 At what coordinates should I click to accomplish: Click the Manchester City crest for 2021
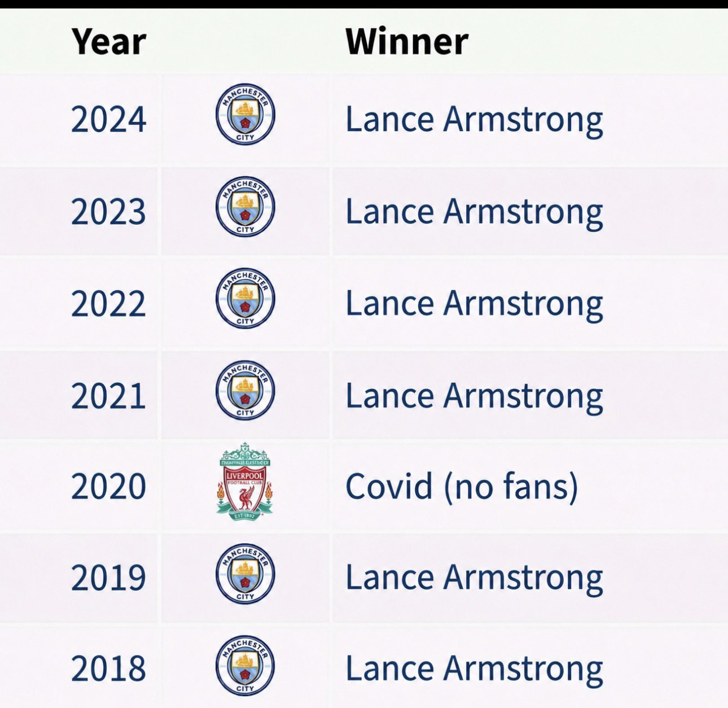click(245, 390)
